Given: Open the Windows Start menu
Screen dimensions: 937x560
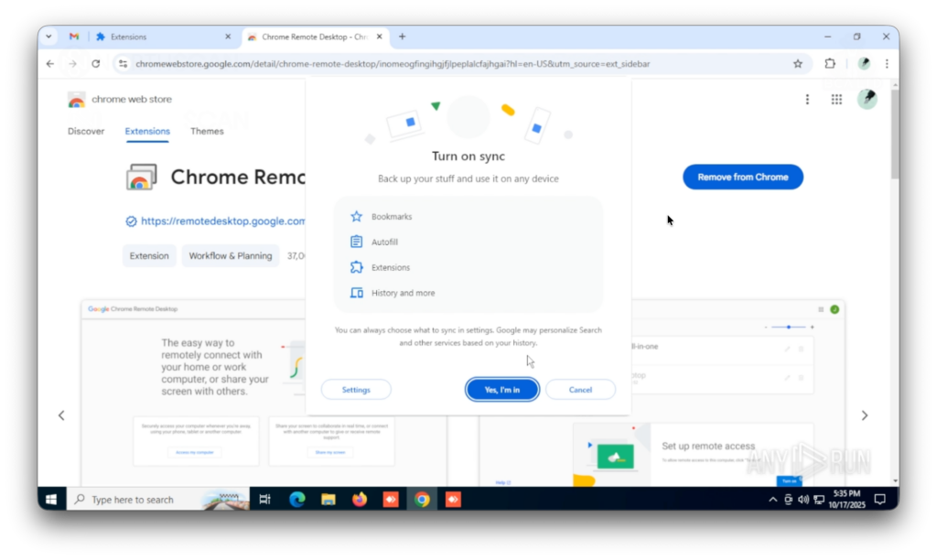Looking at the screenshot, I should click(51, 500).
